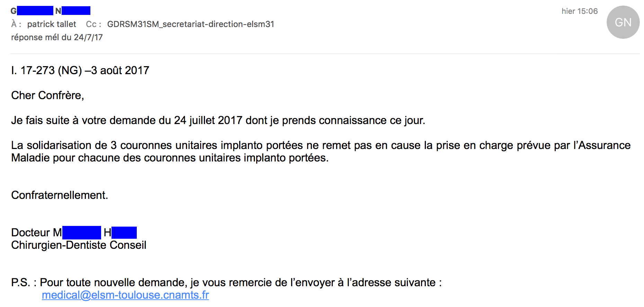Click the À : recipient label
This screenshot has width=644, height=307.
[16, 24]
